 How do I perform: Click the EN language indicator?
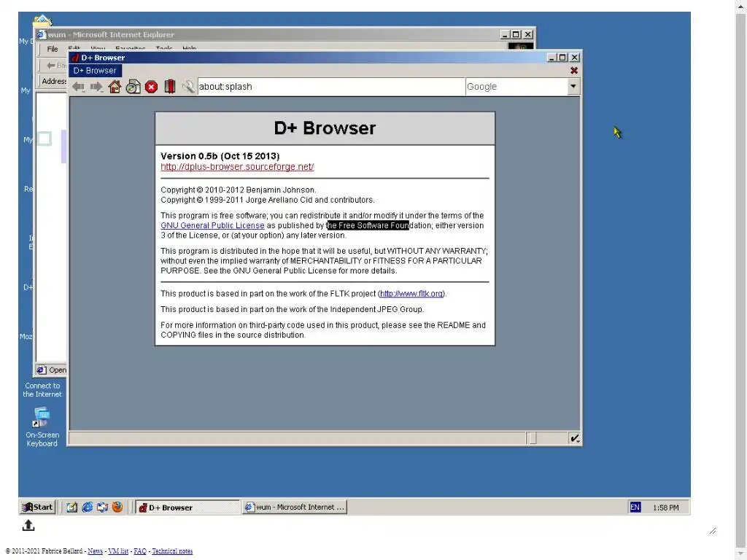pyautogui.click(x=635, y=507)
